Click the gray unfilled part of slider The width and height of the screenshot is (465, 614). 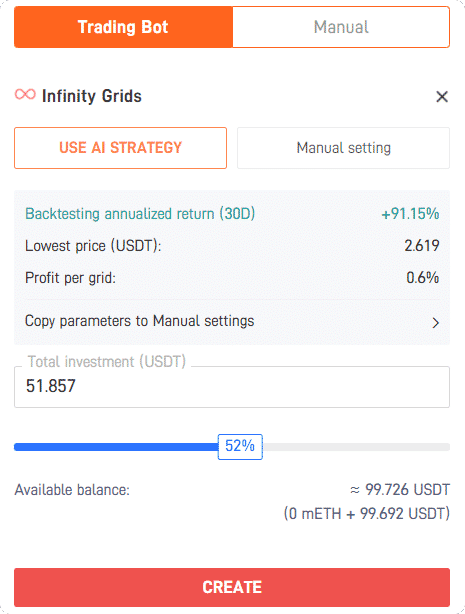(x=356, y=447)
